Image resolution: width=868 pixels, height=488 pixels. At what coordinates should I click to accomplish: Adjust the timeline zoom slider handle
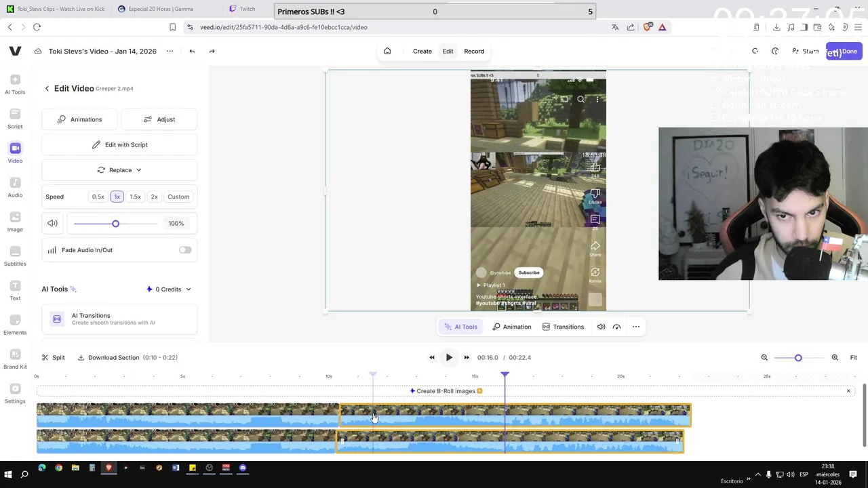pos(798,357)
